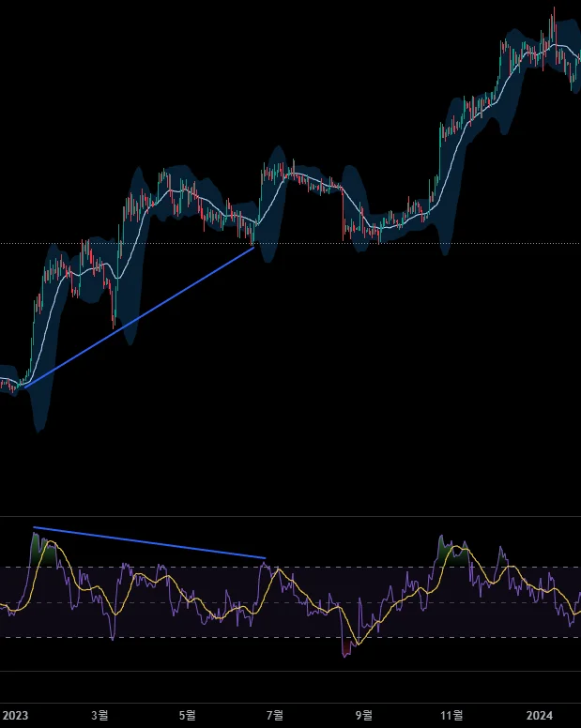The height and width of the screenshot is (728, 581).
Task: Click the 7월 label on time axis
Action: coord(275,716)
